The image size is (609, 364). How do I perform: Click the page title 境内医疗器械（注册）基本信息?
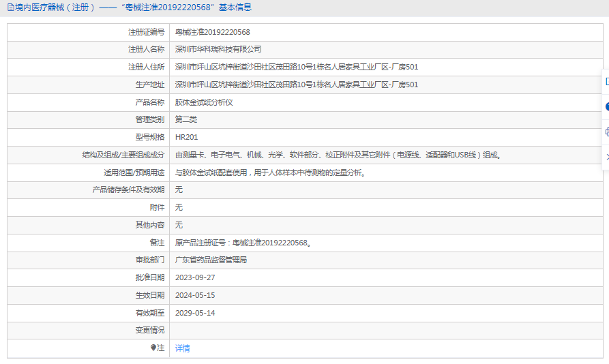tap(133, 7)
